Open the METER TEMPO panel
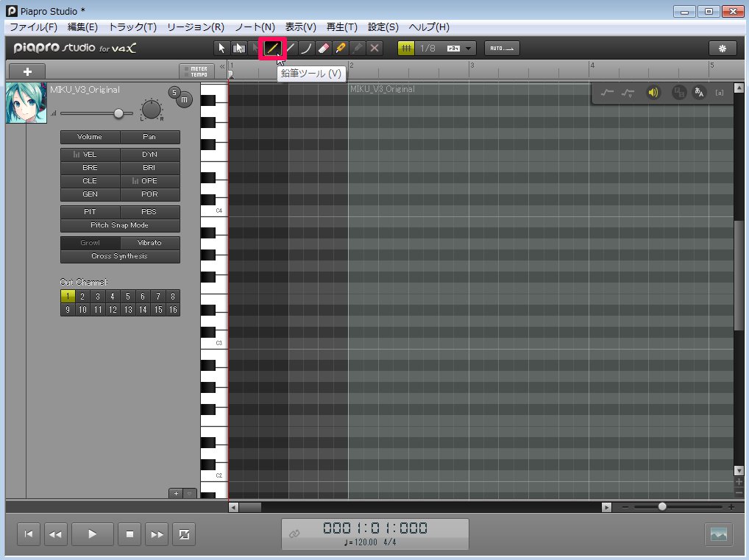 (x=196, y=71)
